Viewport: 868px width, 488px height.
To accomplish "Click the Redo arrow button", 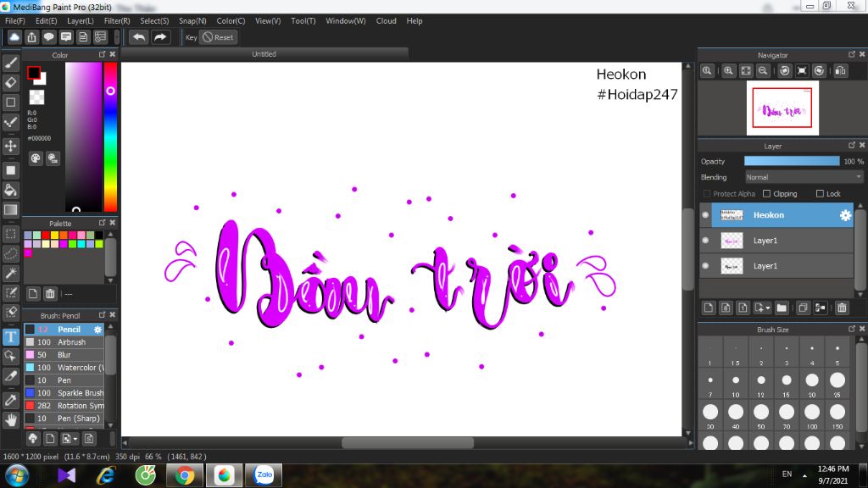I will [x=160, y=37].
